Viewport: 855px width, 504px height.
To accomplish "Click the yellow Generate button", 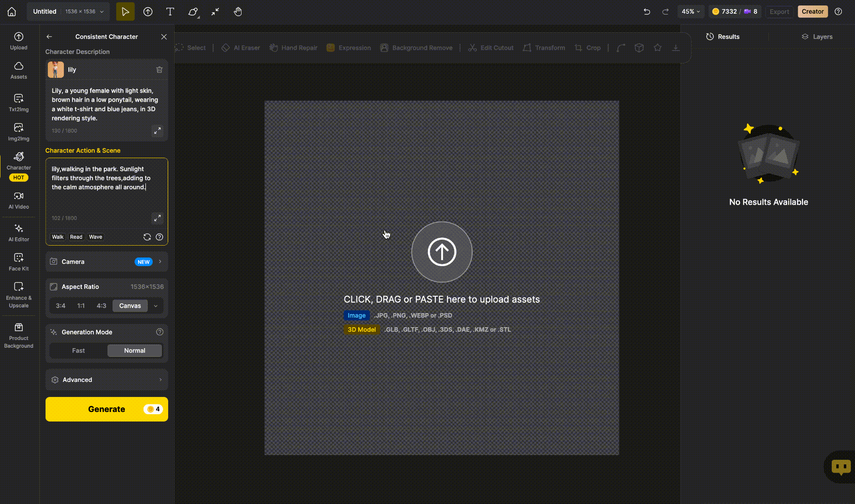I will click(107, 409).
